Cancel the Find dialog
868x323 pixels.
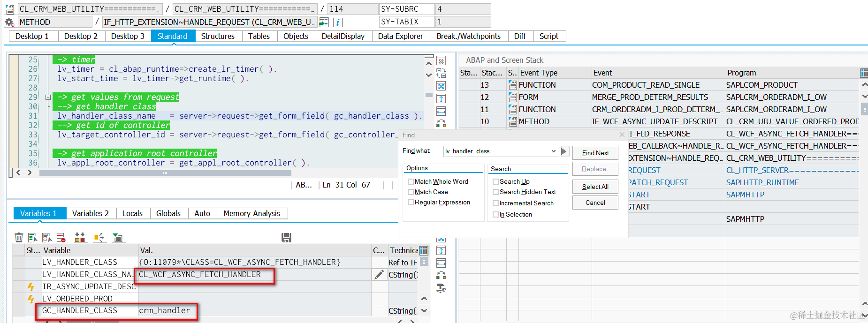pyautogui.click(x=595, y=203)
